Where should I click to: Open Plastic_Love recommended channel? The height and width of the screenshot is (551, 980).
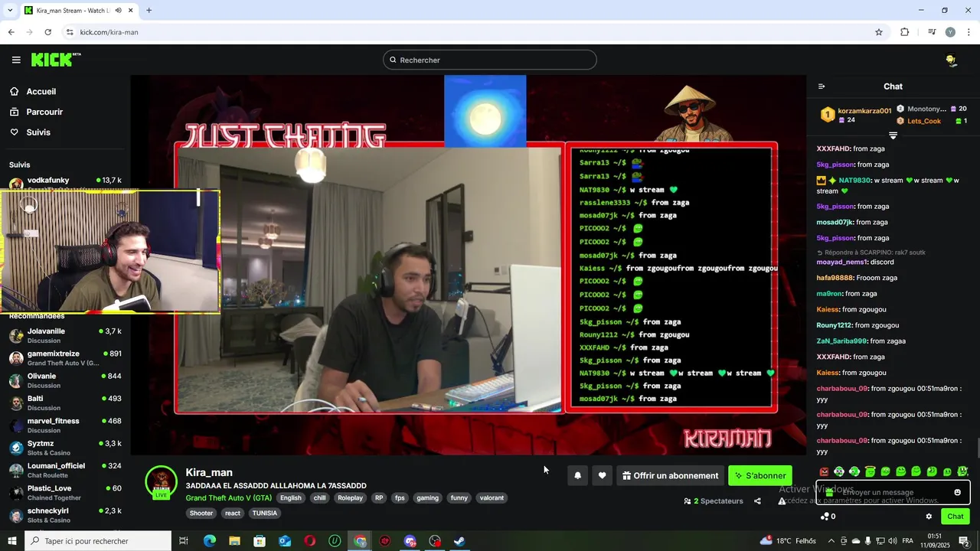tap(65, 492)
